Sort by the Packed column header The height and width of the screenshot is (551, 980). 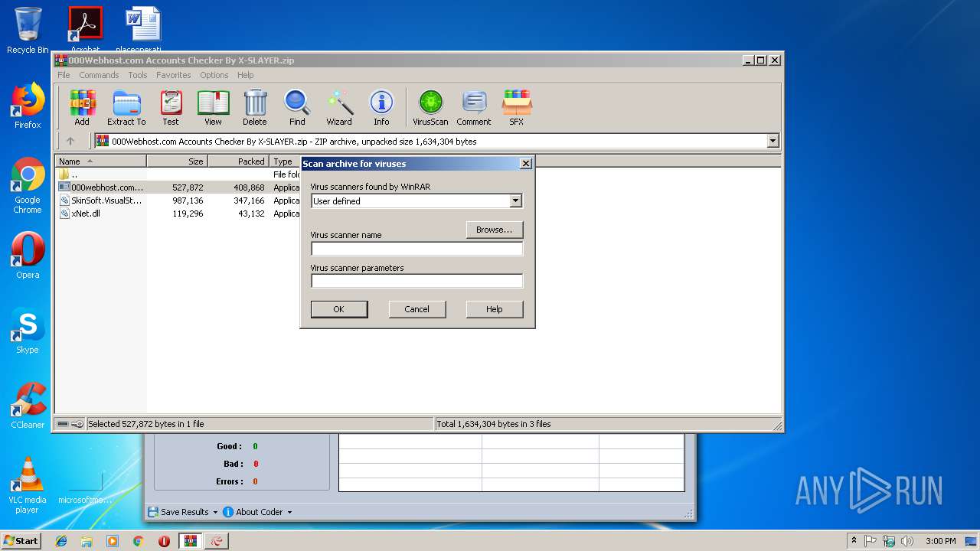[239, 161]
